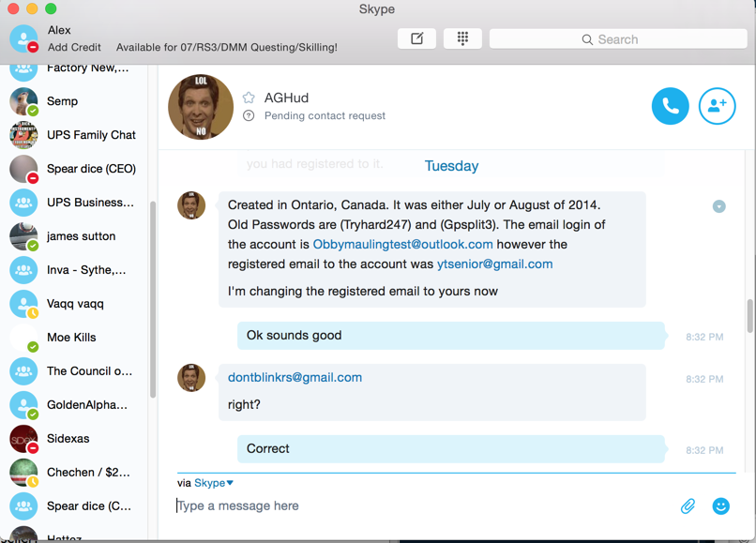The width and height of the screenshot is (756, 543).
Task: Open the Semp conversation
Action: point(74,101)
